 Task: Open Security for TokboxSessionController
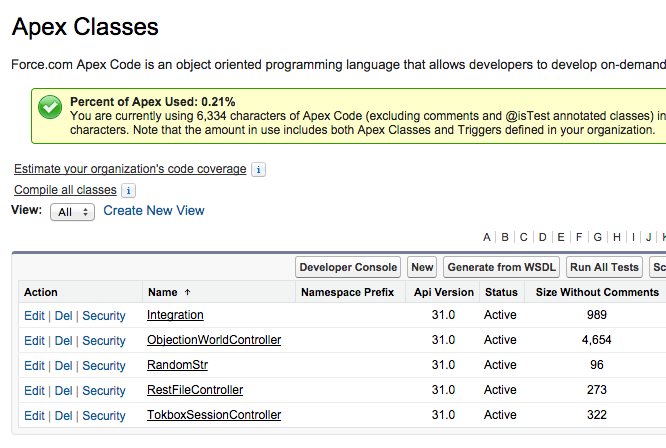pyautogui.click(x=104, y=416)
